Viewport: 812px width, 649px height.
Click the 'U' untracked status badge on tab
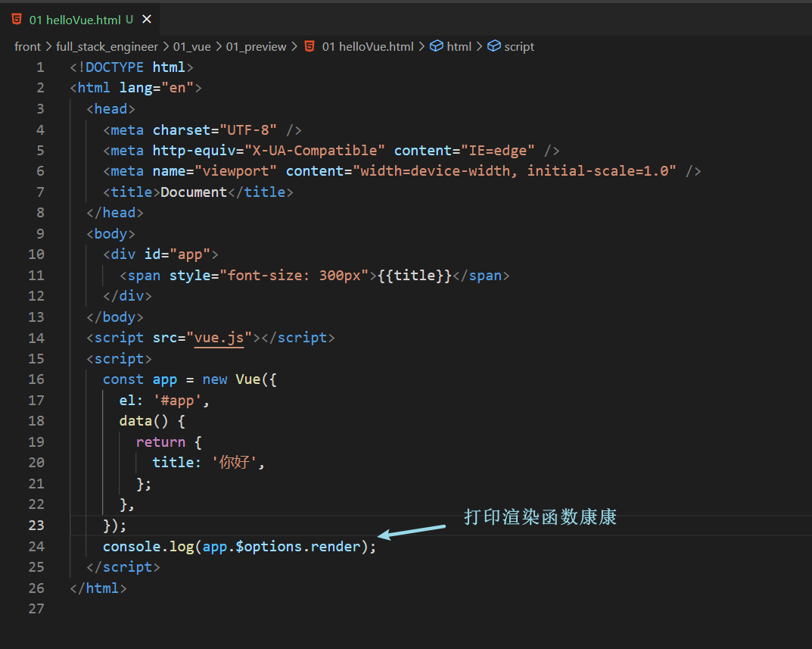click(x=129, y=20)
